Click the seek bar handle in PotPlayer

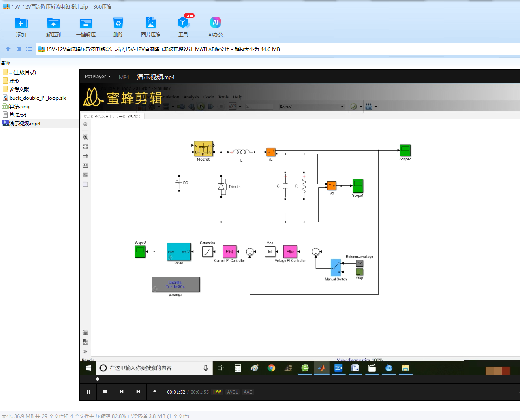point(98,379)
